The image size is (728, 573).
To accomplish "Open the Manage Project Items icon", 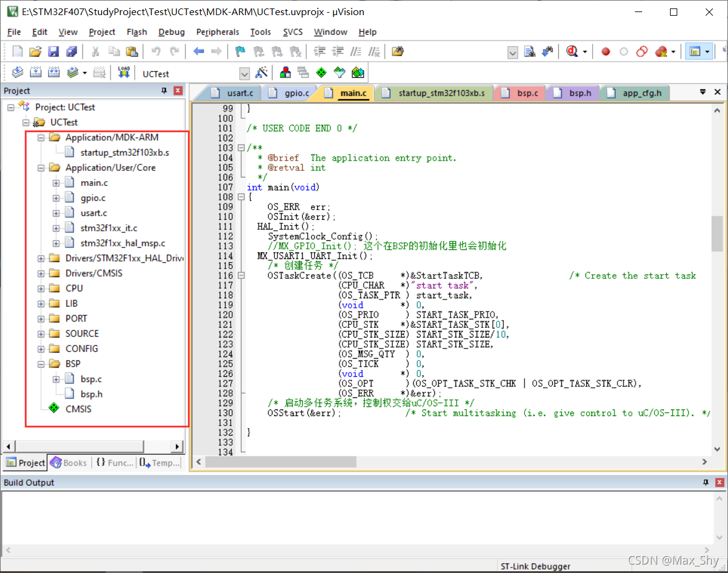I will 285,73.
